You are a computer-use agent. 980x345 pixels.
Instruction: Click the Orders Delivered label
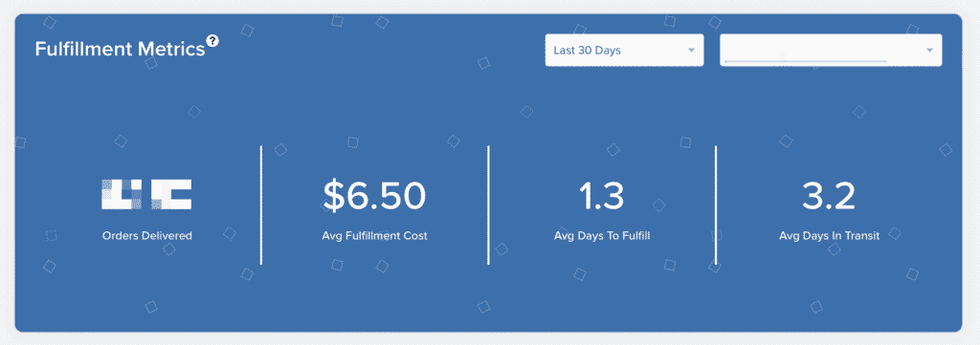(146, 236)
